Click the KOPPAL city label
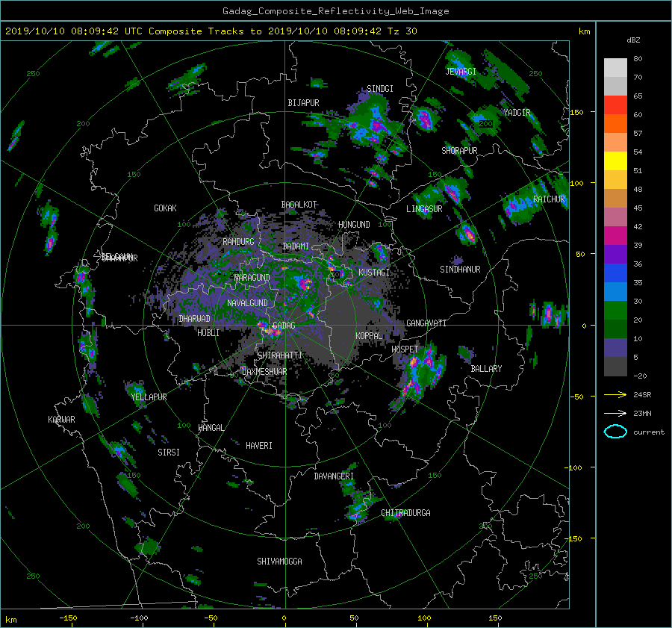Image resolution: width=672 pixels, height=628 pixels. (369, 335)
